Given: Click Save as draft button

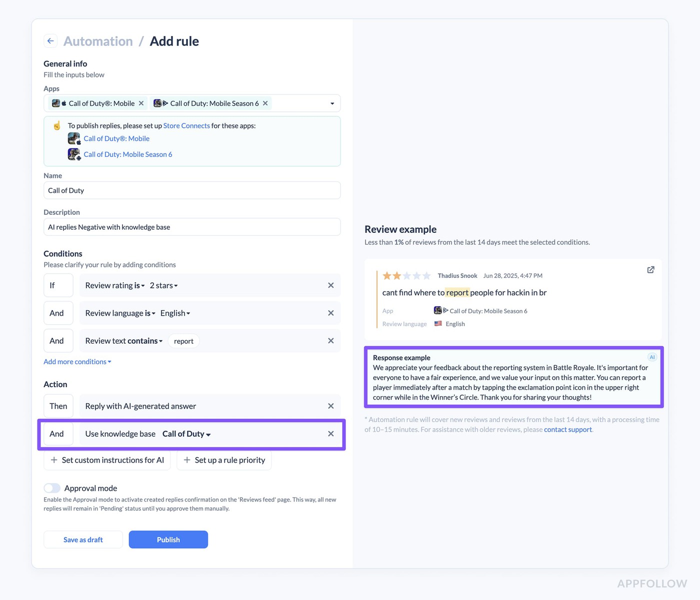Looking at the screenshot, I should [x=83, y=540].
